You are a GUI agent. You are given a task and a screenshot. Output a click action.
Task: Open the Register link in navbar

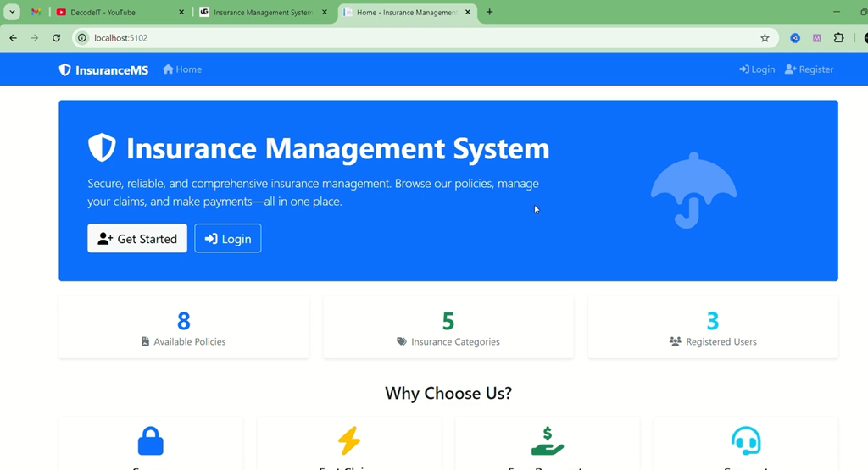[x=809, y=69]
